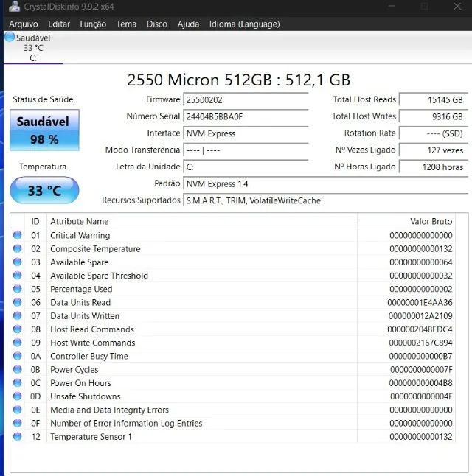Click status orb for Power On Hours row
This screenshot has width=472, height=476.
click(x=18, y=382)
